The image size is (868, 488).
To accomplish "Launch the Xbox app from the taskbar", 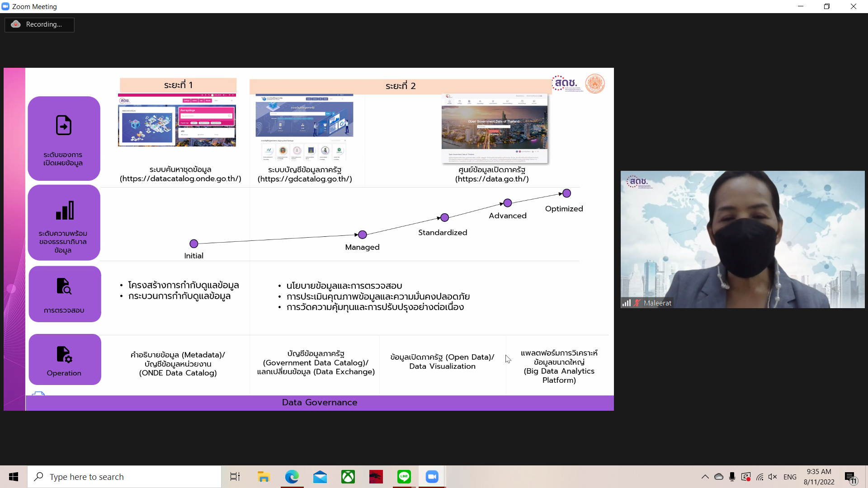I will 348,477.
